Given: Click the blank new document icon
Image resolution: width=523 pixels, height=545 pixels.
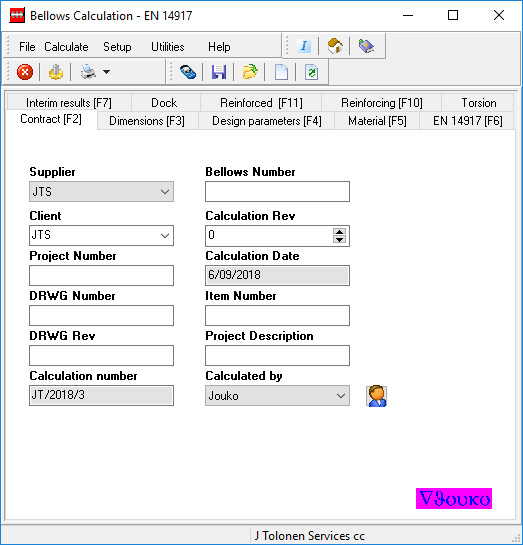Looking at the screenshot, I should [281, 72].
